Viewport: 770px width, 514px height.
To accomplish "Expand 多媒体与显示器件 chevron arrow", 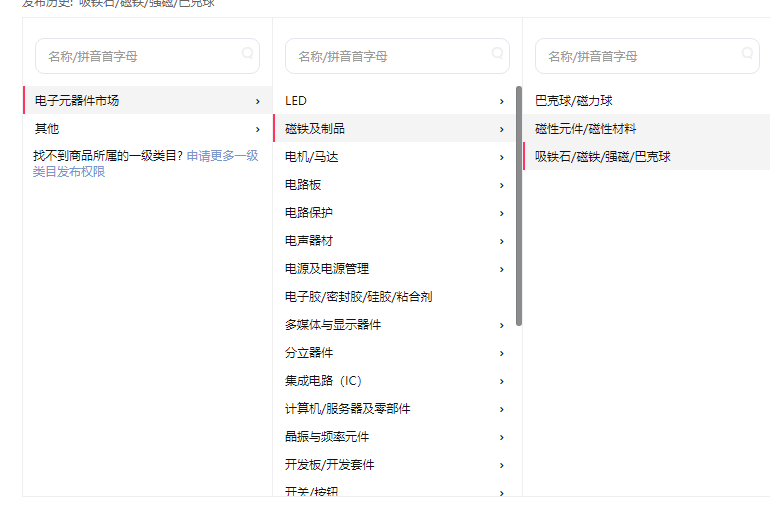I will (501, 325).
